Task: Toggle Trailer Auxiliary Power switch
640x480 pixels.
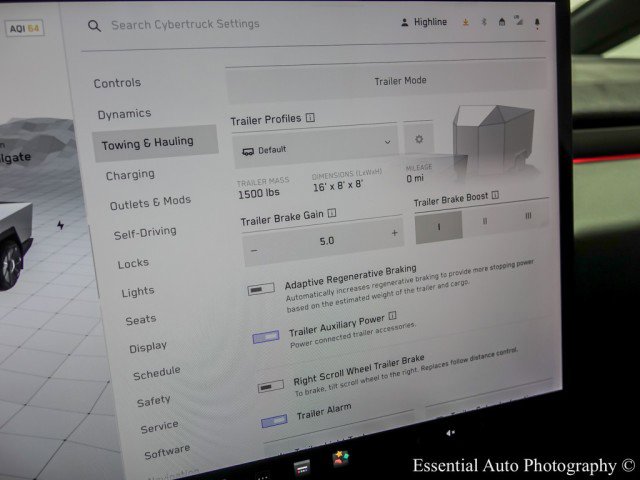Action: 266,337
